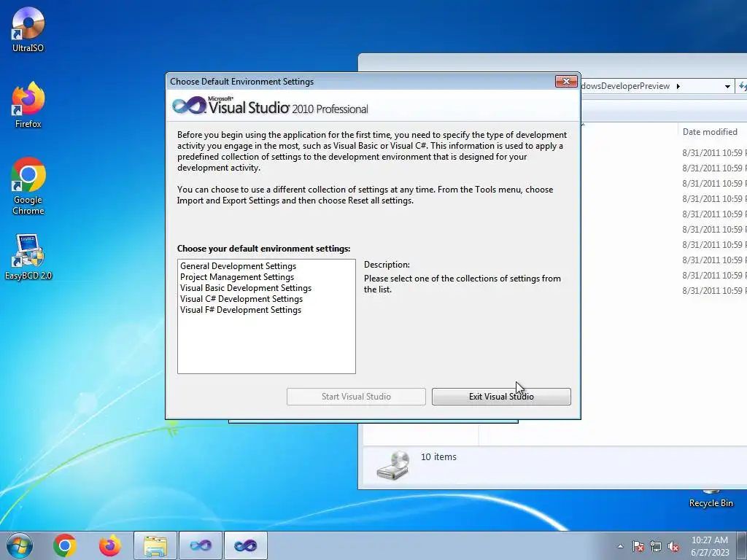
Task: Launch Chrome from the taskbar
Action: point(65,545)
